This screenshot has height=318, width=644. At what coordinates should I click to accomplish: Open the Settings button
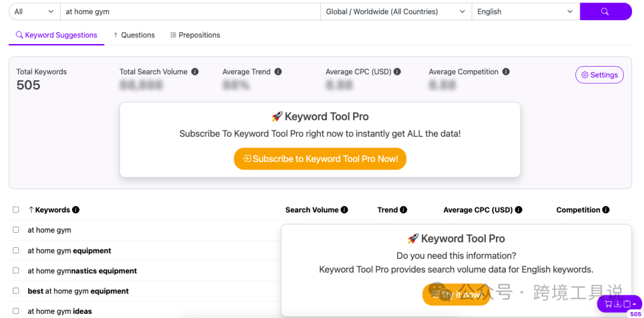click(x=600, y=74)
